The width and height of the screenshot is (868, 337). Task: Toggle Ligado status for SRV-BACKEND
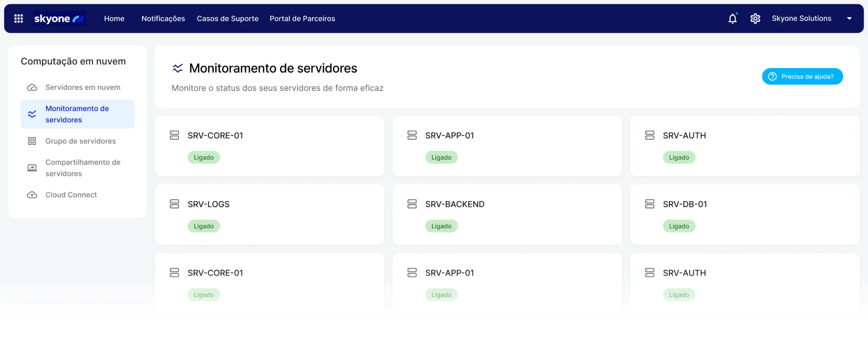[441, 226]
